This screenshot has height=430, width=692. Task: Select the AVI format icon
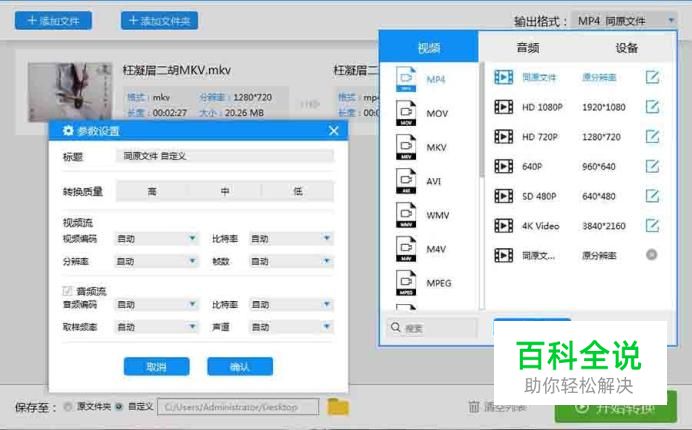coord(406,181)
